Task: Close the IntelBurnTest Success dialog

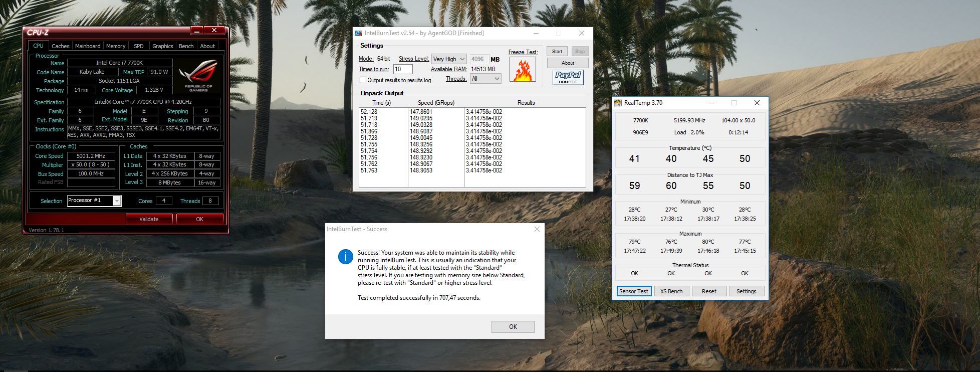Action: [537, 229]
